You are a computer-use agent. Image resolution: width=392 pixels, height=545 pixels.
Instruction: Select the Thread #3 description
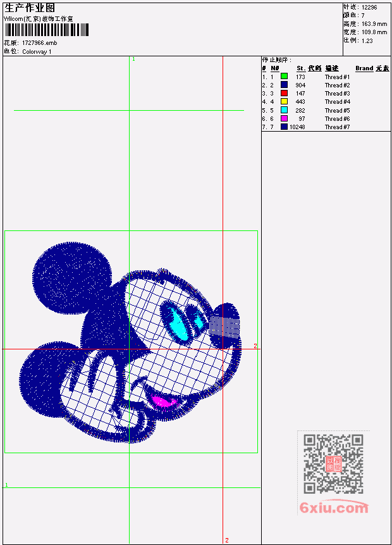tap(337, 94)
